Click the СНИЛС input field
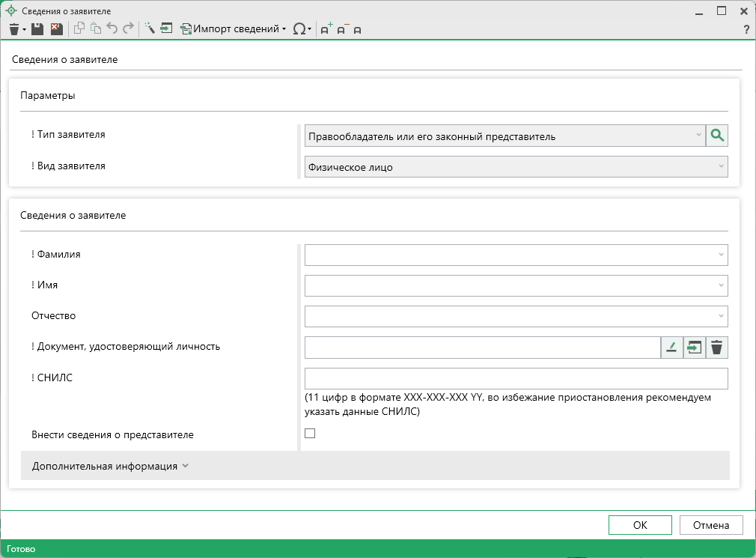Screen dimensions: 756x558 [516, 379]
